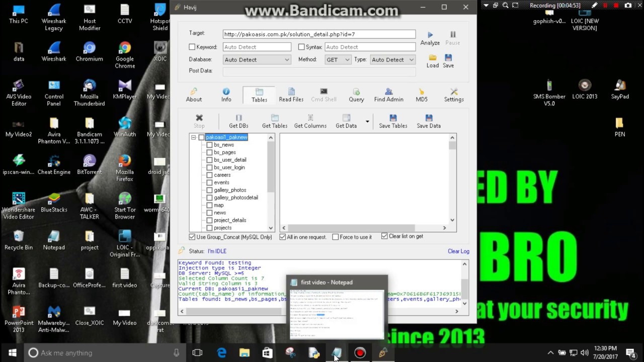Open the Get Data dropdown arrow
This screenshot has width=644, height=362.
click(367, 122)
